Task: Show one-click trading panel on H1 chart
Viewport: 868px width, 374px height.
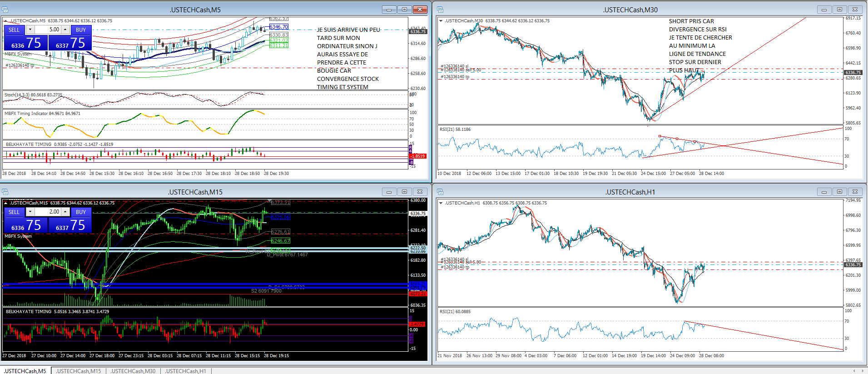Action: (x=441, y=203)
